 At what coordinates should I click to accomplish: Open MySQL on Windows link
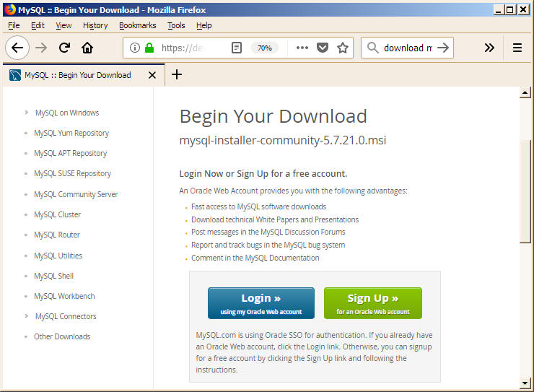(x=67, y=113)
